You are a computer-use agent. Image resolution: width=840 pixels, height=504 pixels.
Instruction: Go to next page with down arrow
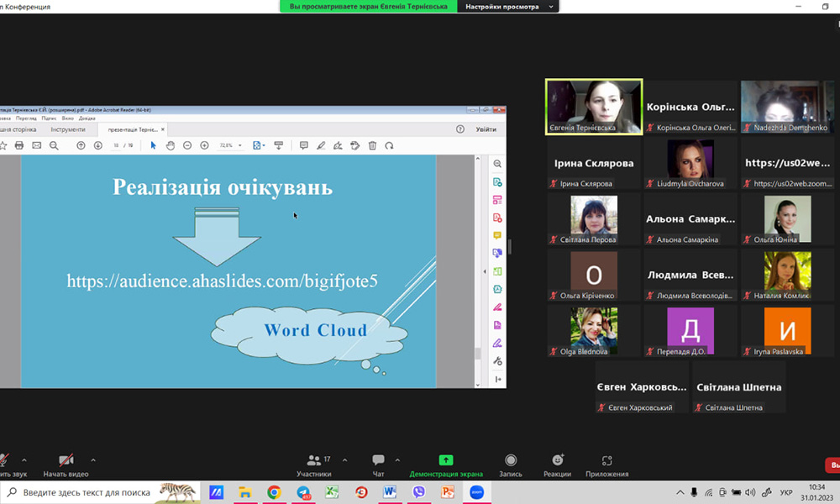[98, 145]
